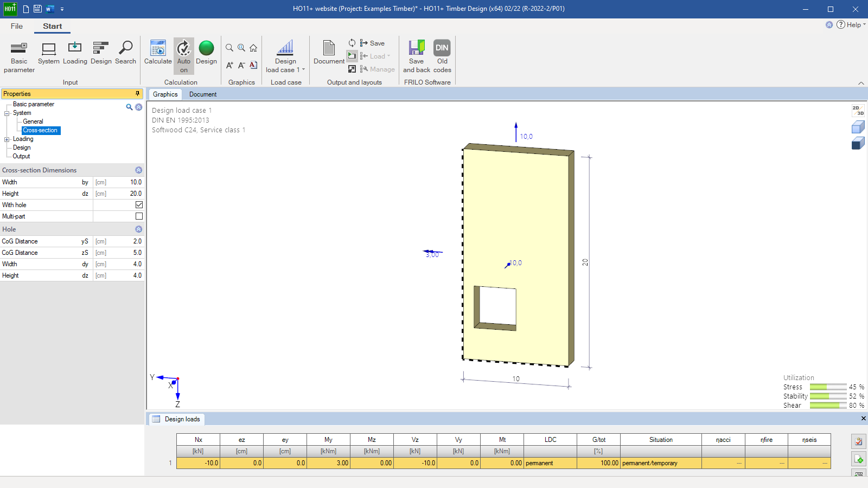Viewport: 868px width, 488px height.
Task: Click the properties search magnifier icon
Action: pos(129,107)
